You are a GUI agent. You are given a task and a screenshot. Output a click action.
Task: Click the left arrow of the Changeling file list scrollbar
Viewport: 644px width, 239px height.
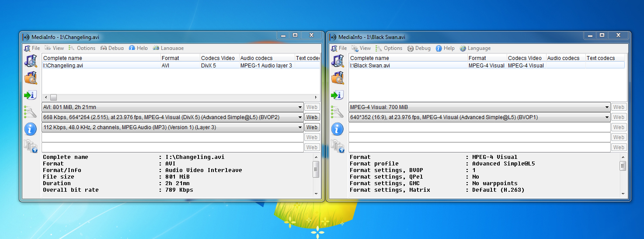coord(46,97)
